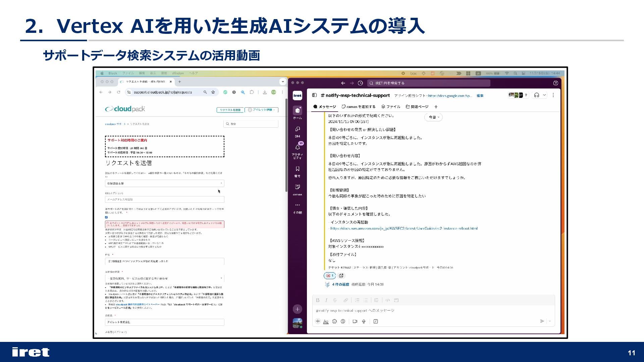Click the Later bookmark sidebar icon
This screenshot has width=644, height=362.
click(297, 169)
